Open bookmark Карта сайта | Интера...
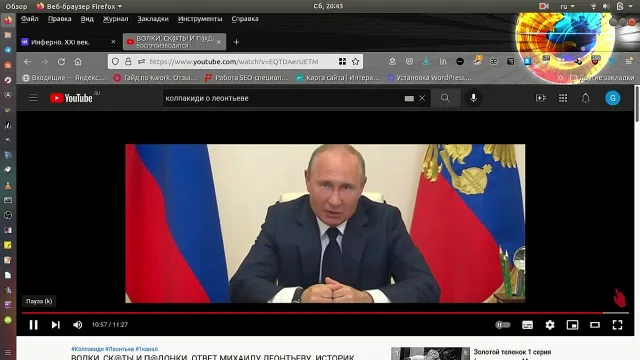This screenshot has height=360, width=640. pos(338,78)
